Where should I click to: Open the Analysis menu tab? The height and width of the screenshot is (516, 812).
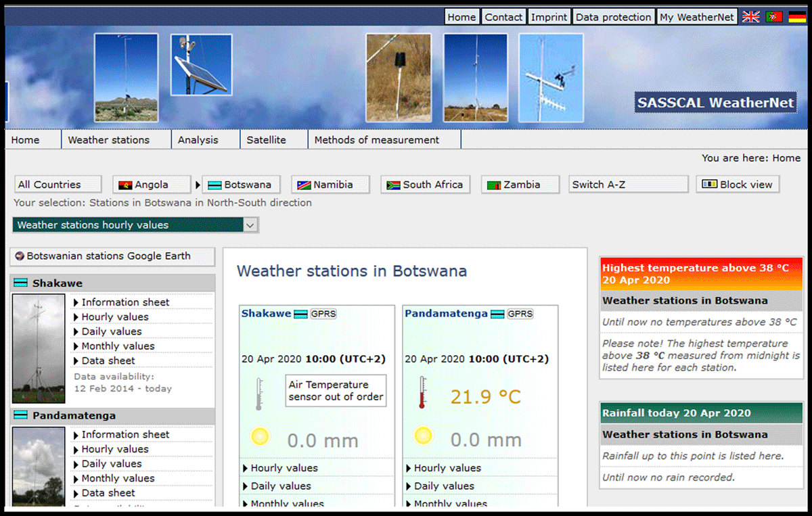pos(198,140)
